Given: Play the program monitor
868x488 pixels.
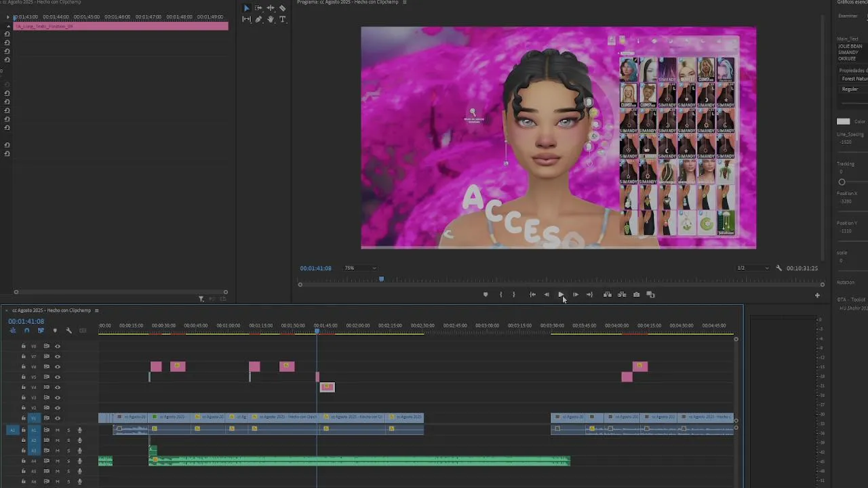Looking at the screenshot, I should [561, 295].
